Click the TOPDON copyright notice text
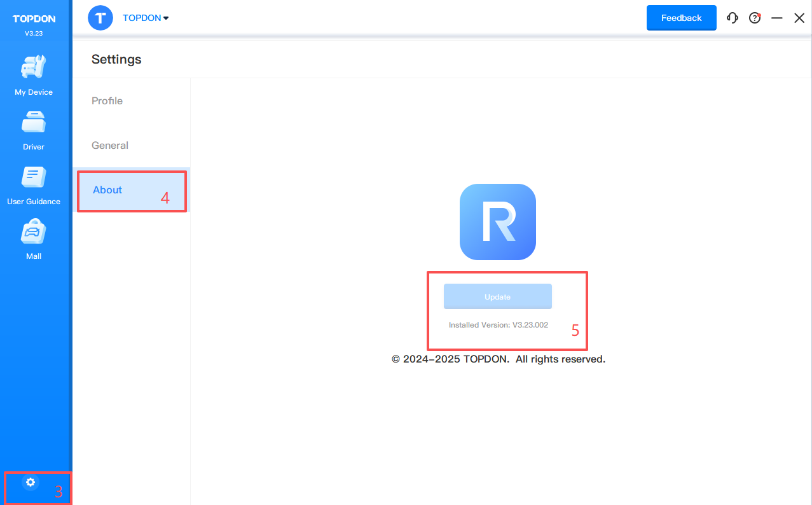 498,359
